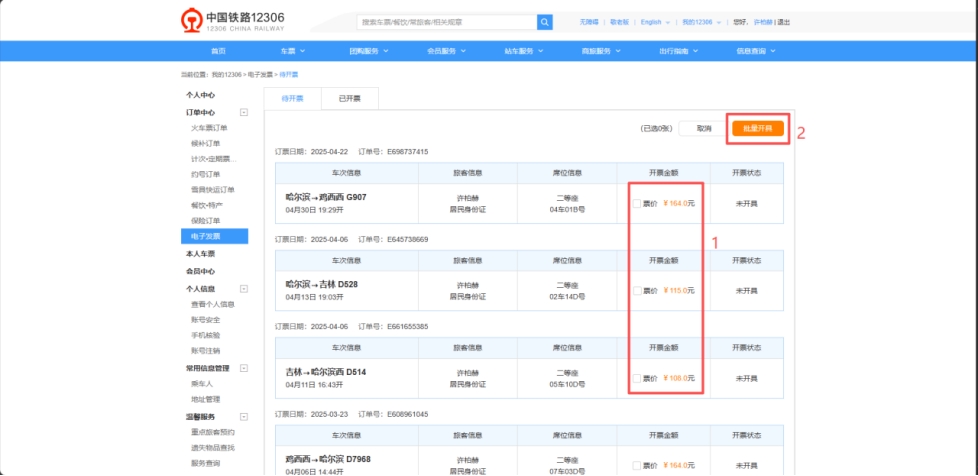This screenshot has width=978, height=476.
Task: Click order number E698737415
Action: click(407, 152)
